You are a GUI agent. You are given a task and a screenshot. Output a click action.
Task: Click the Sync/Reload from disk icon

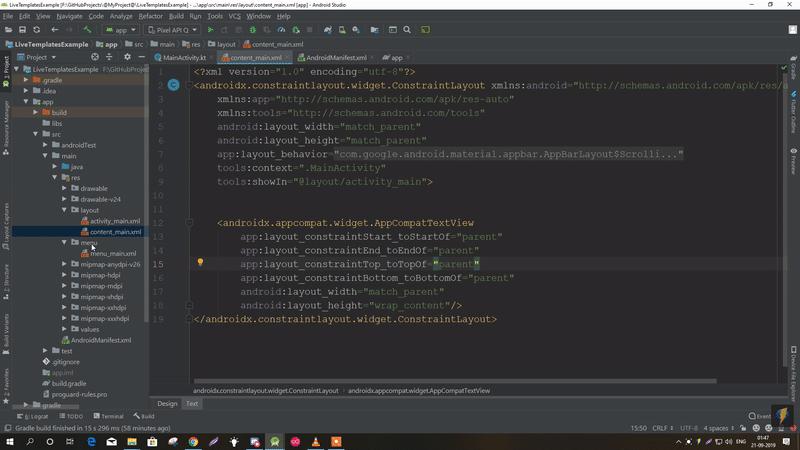pyautogui.click(x=36, y=30)
